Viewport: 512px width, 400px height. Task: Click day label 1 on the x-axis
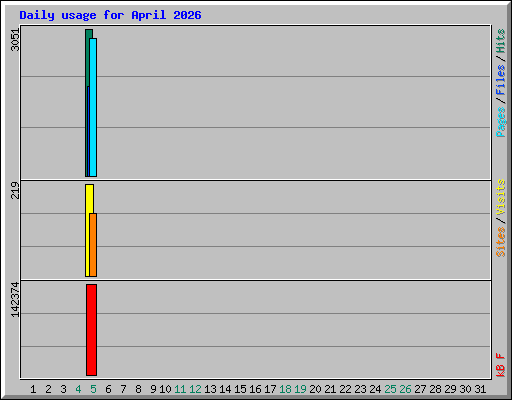33,389
